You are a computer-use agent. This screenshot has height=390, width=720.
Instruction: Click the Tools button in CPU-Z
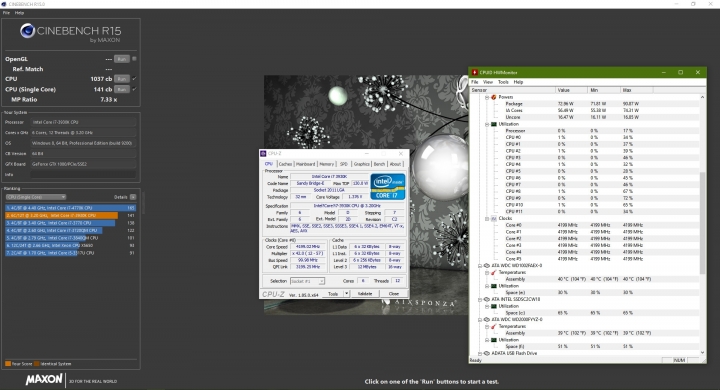(x=333, y=294)
